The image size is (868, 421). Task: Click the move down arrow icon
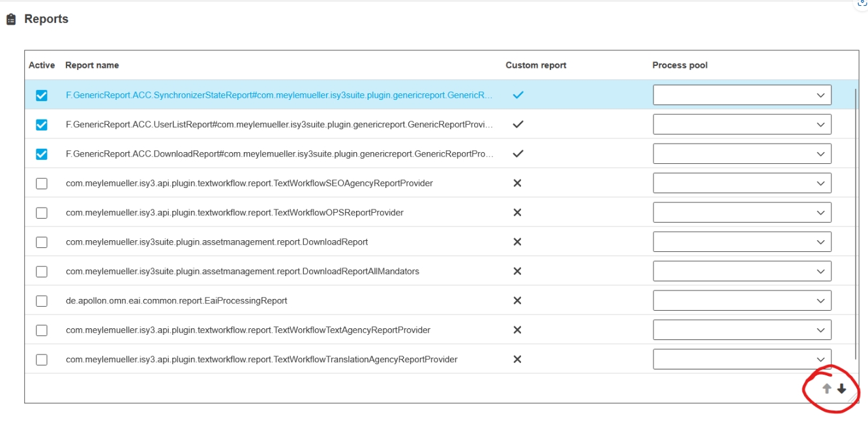pyautogui.click(x=842, y=389)
